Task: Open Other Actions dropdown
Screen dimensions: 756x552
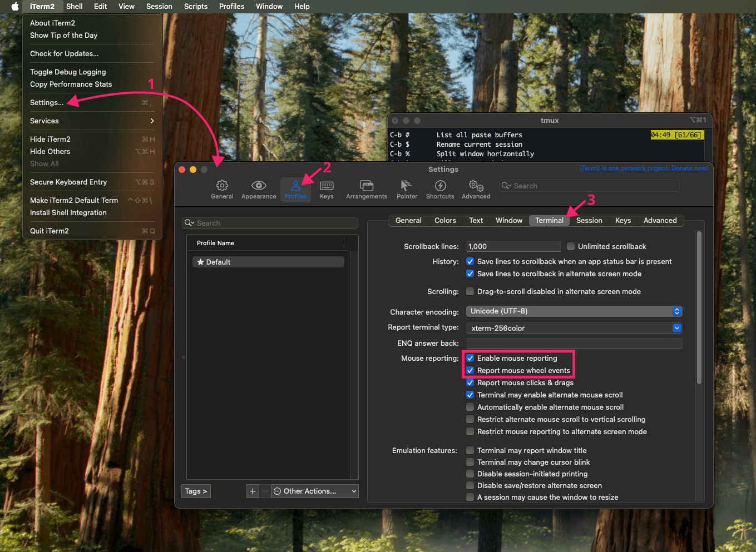Action: 315,491
